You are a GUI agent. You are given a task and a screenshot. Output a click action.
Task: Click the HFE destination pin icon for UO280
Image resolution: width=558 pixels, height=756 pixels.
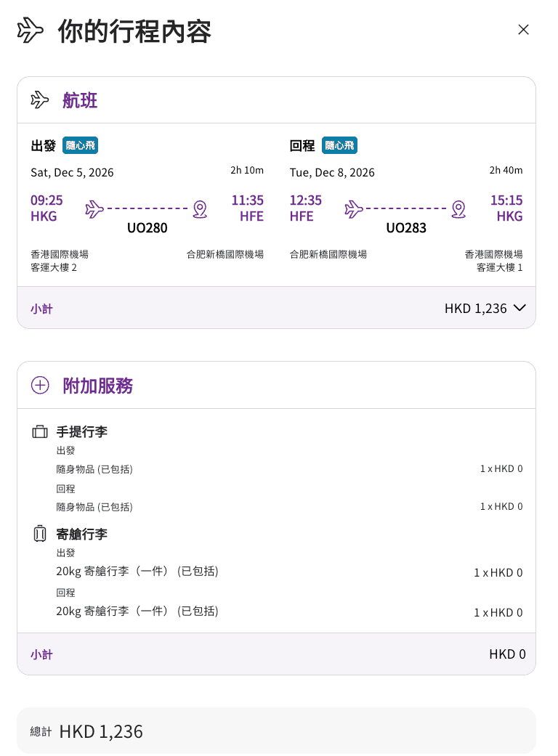click(x=200, y=209)
